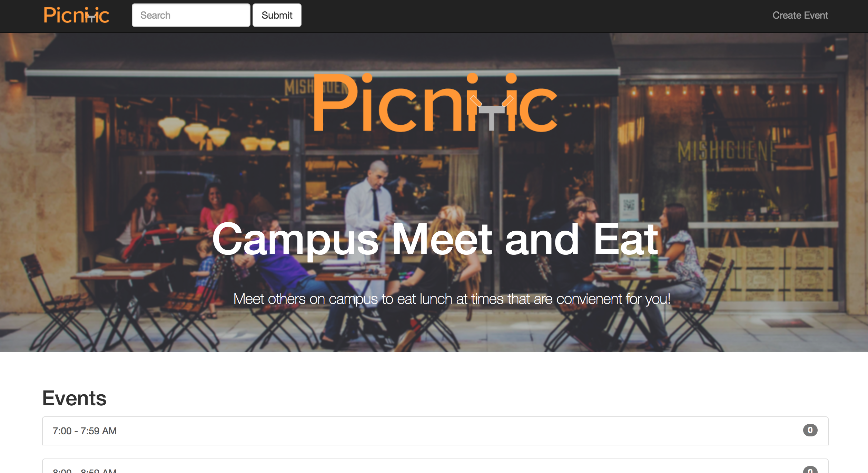Click the Campus Meet and Eat headline

435,240
